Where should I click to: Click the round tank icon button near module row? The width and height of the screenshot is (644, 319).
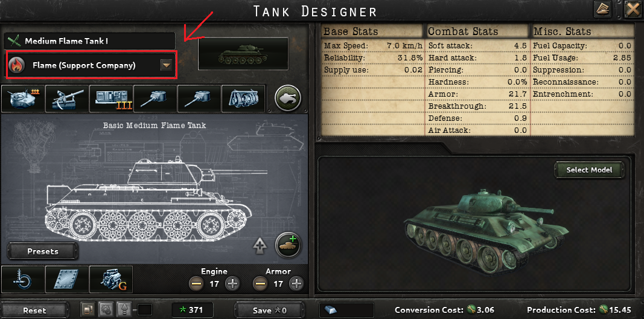[x=288, y=98]
